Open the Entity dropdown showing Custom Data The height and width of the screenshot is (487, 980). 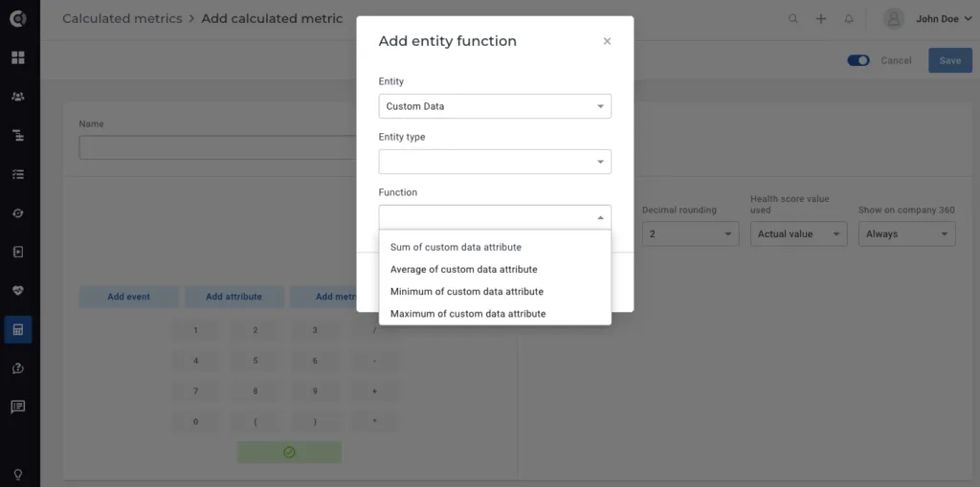495,106
